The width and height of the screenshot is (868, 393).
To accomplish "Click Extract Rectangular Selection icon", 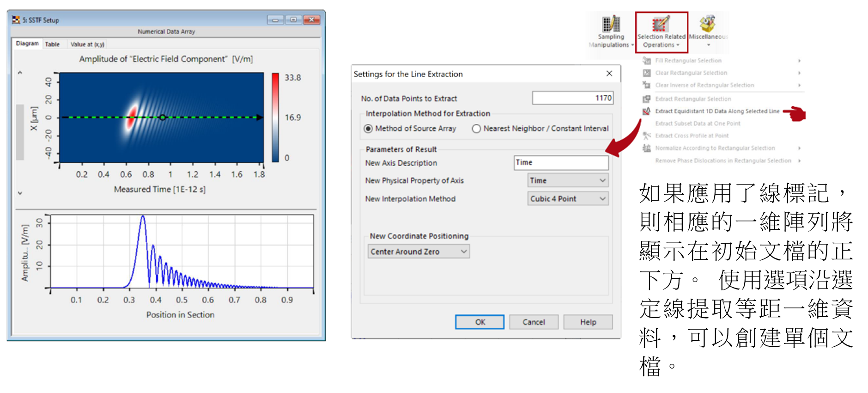I will [x=647, y=99].
